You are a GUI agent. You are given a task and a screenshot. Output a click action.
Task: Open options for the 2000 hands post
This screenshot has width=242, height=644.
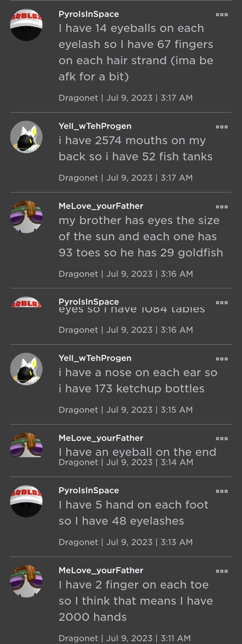coord(222,571)
